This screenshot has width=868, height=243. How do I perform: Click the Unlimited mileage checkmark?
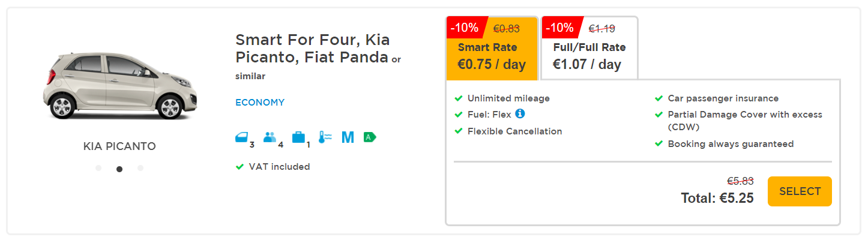tap(459, 98)
